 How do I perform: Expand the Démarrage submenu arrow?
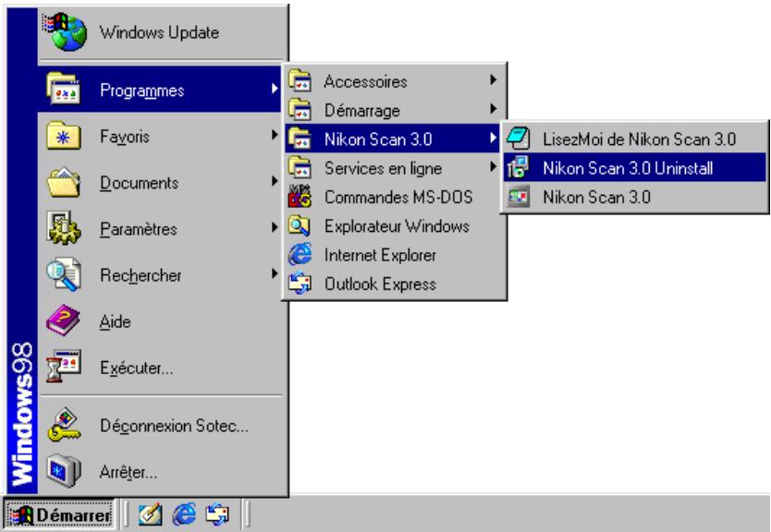pos(493,109)
